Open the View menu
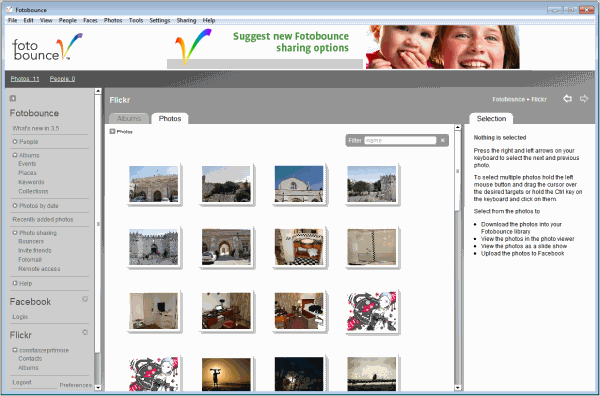Viewport: 600px width, 396px height. [x=46, y=20]
